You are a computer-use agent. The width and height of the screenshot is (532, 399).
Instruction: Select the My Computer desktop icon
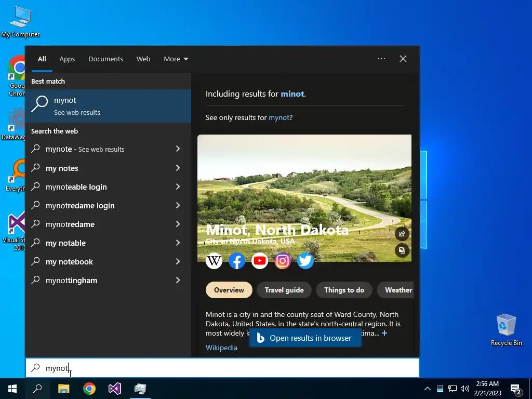click(x=20, y=21)
